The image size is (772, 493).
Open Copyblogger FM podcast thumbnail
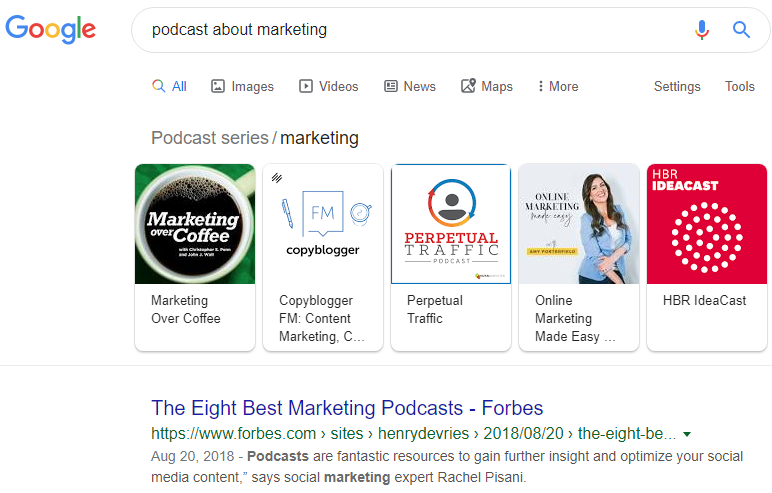click(x=323, y=224)
